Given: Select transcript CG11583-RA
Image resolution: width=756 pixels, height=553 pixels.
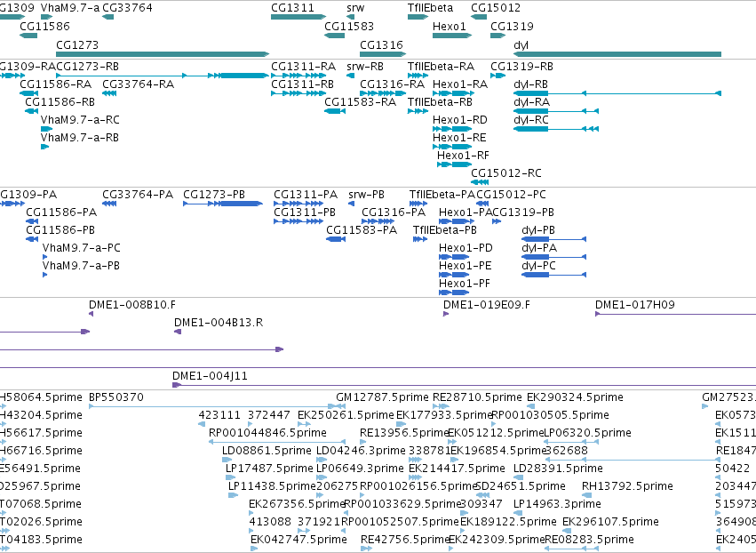Looking at the screenshot, I should point(360,102).
